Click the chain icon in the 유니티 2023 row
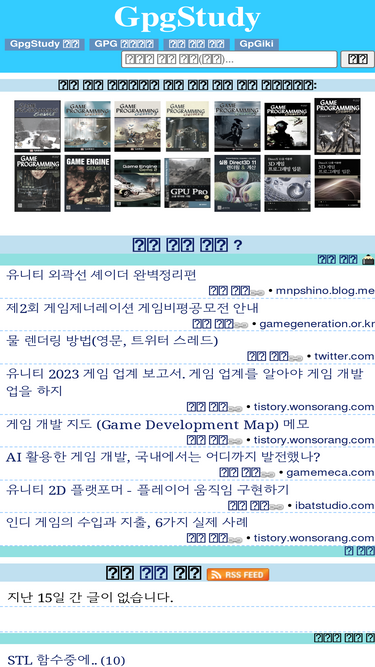 pos(236,408)
